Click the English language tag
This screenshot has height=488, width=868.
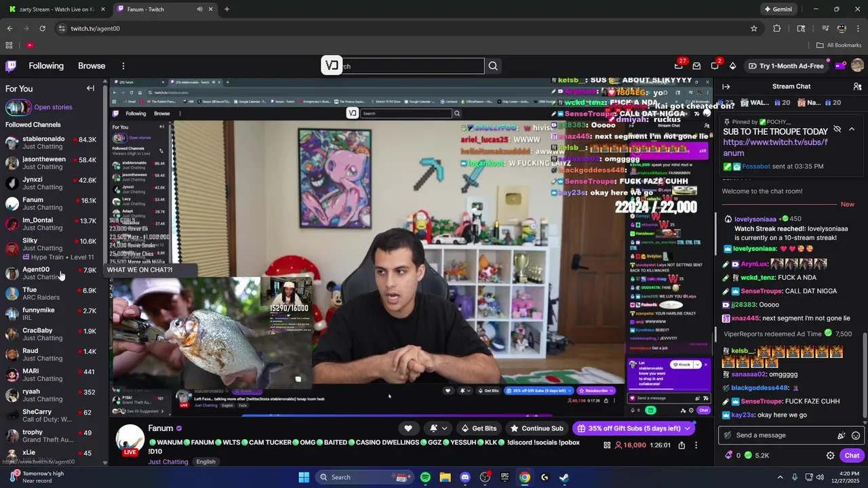click(x=205, y=462)
